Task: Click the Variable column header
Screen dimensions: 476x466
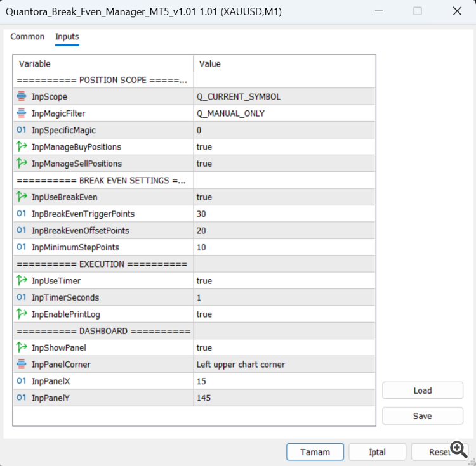Action: [x=103, y=63]
